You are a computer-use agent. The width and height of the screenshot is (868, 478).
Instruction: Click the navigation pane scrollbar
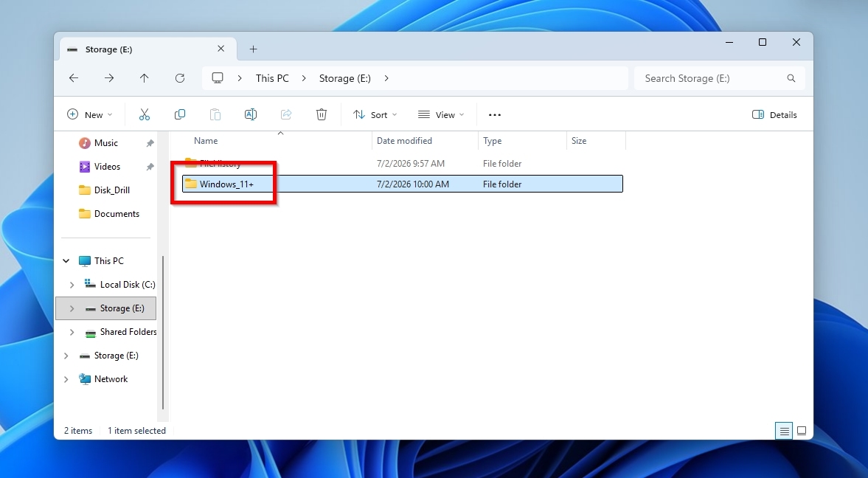coord(163,333)
